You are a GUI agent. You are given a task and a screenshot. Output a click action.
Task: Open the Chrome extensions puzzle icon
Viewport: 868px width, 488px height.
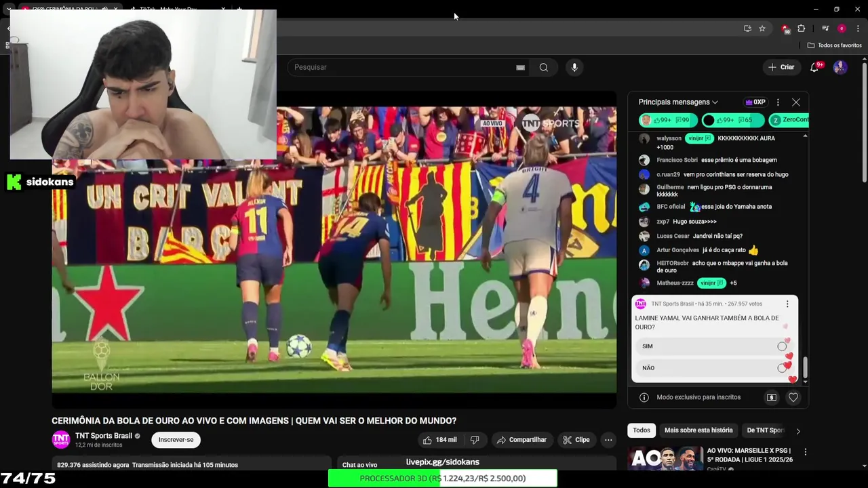coord(802,28)
